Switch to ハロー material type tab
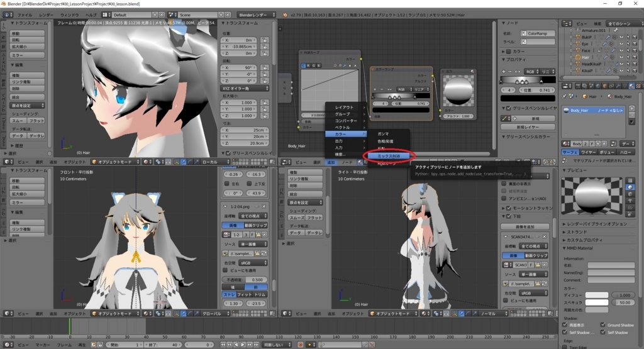The height and width of the screenshot is (349, 644). (x=626, y=152)
